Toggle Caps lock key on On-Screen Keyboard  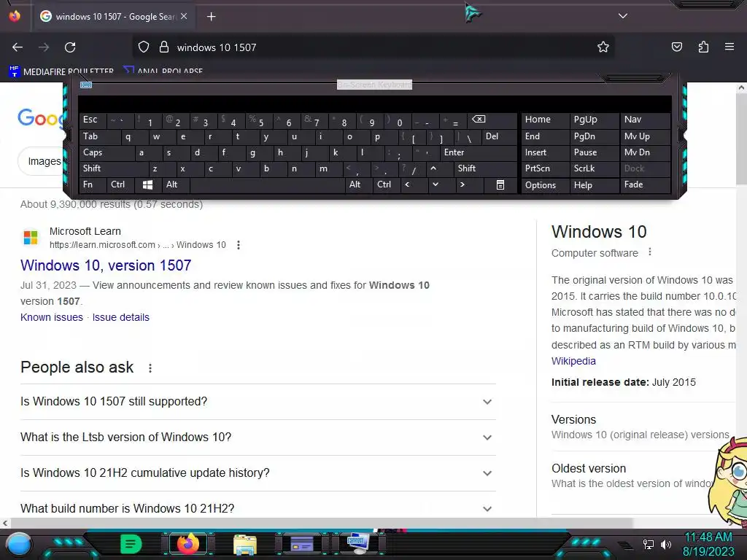[107, 152]
